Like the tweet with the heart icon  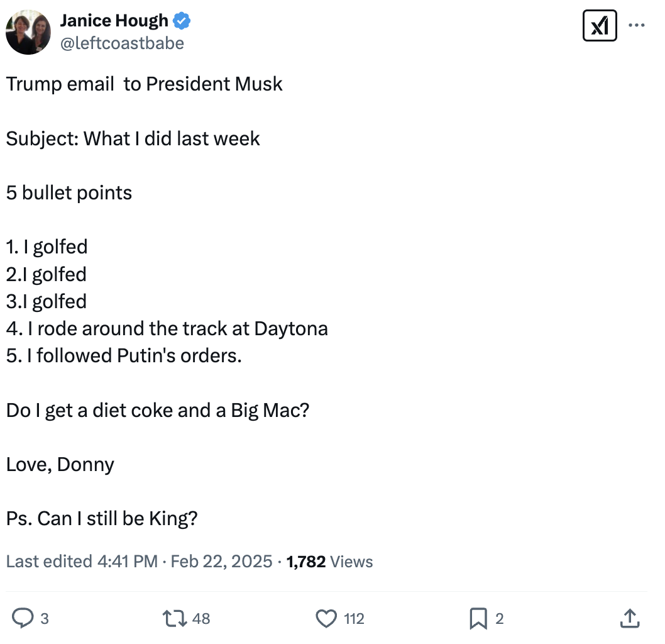[325, 618]
